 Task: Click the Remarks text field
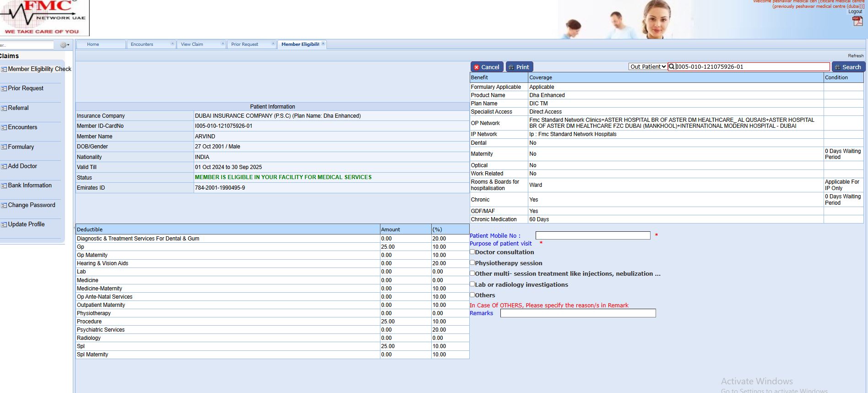click(x=578, y=313)
